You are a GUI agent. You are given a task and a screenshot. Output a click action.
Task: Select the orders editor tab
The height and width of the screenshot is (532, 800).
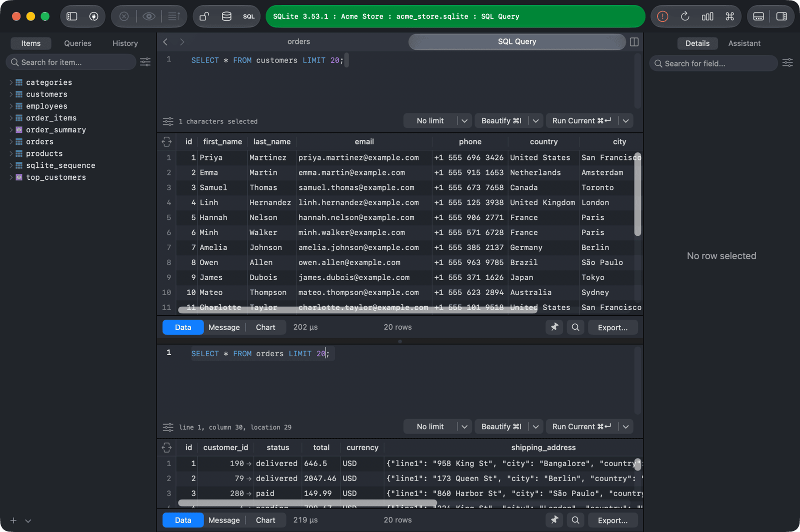(x=298, y=42)
